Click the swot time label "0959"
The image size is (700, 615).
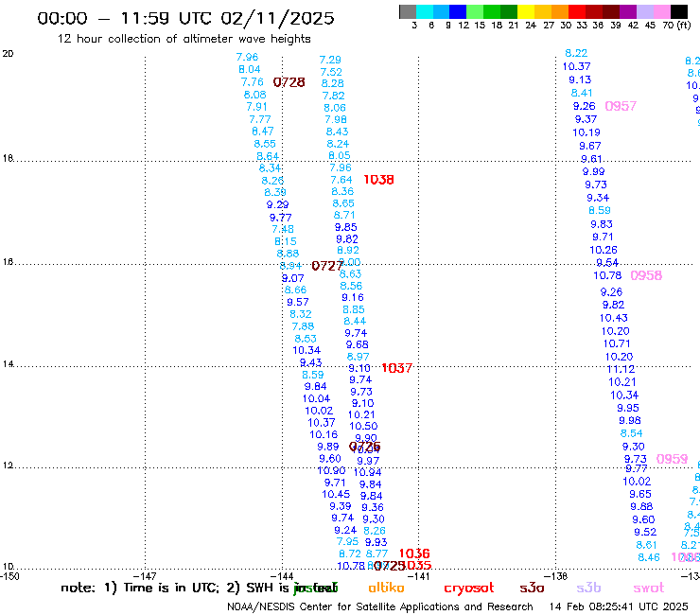pyautogui.click(x=672, y=459)
